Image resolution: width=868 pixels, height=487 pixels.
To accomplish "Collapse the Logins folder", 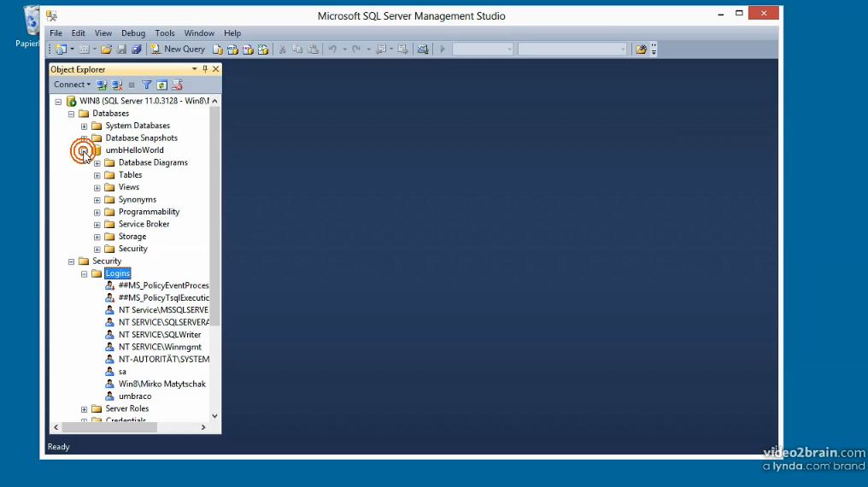I will pos(84,274).
